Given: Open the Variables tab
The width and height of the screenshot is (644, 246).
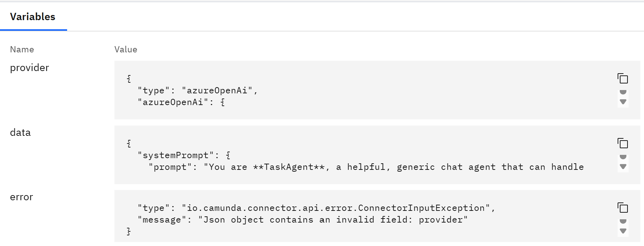Looking at the screenshot, I should tap(33, 16).
